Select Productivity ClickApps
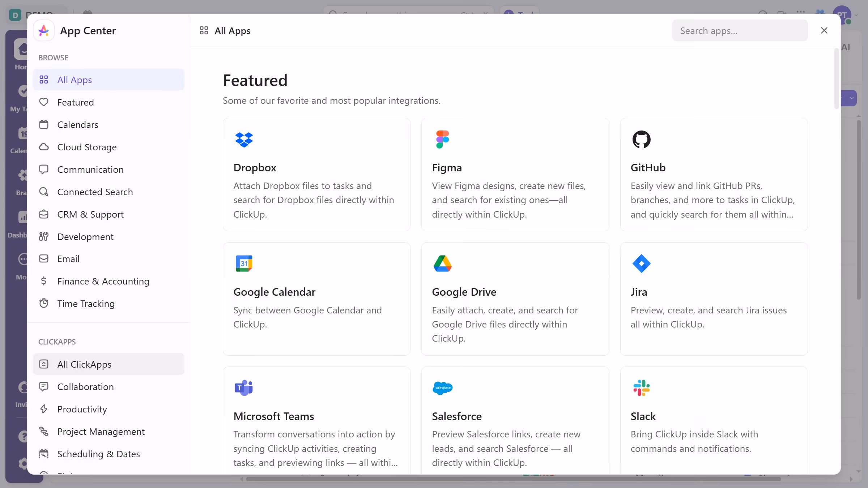The width and height of the screenshot is (868, 488). (x=109, y=409)
